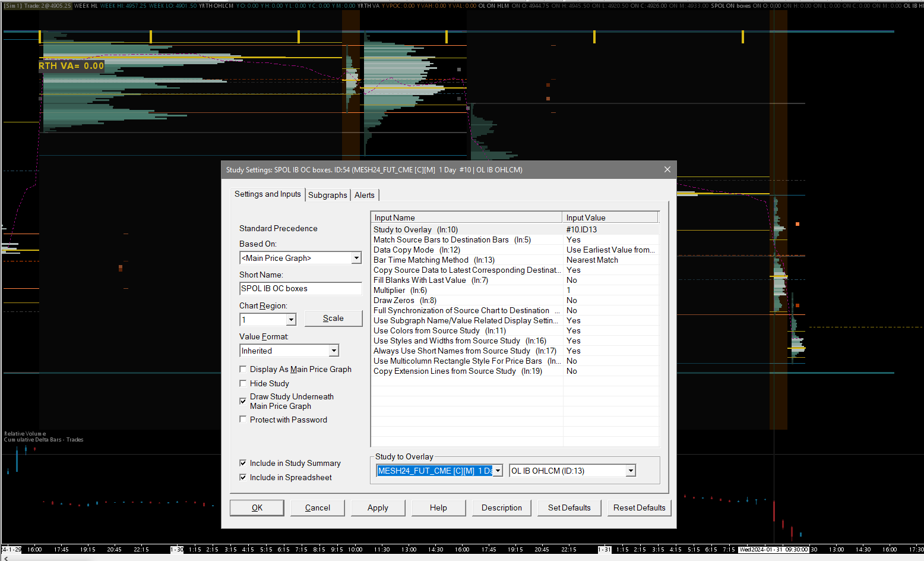Click the Description button
This screenshot has height=561, width=924.
pyautogui.click(x=502, y=508)
